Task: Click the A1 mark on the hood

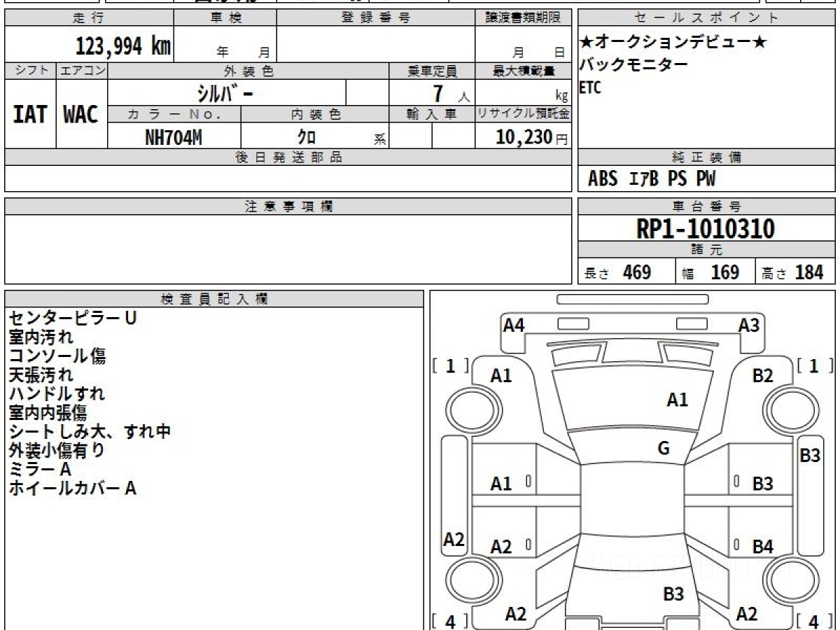Action: 678,400
